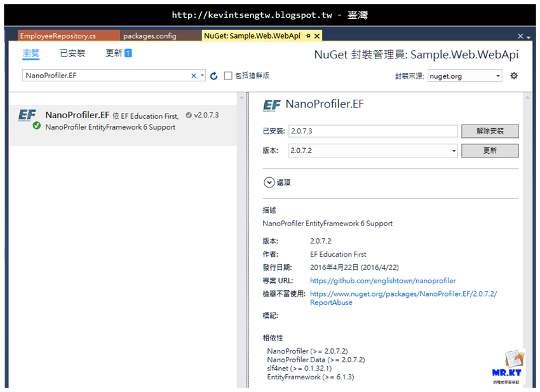Open the 版本 2.0.7.2 version dropdown

click(373, 151)
